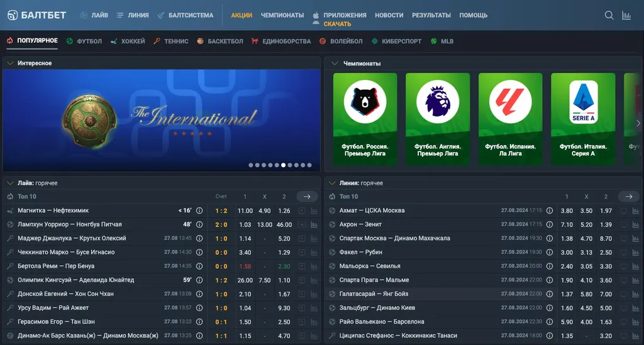Switch to the Футбол sport tab

click(84, 41)
